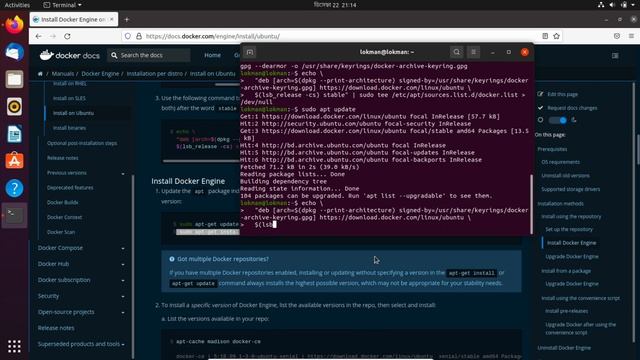Image resolution: width=640 pixels, height=360 pixels.
Task: Open the Manuals breadcrumb
Action: 63,74
